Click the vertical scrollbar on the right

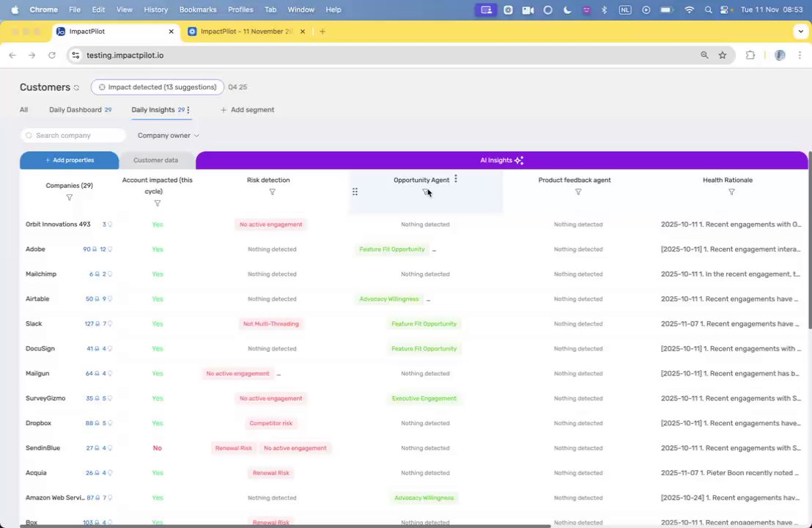pyautogui.click(x=809, y=239)
